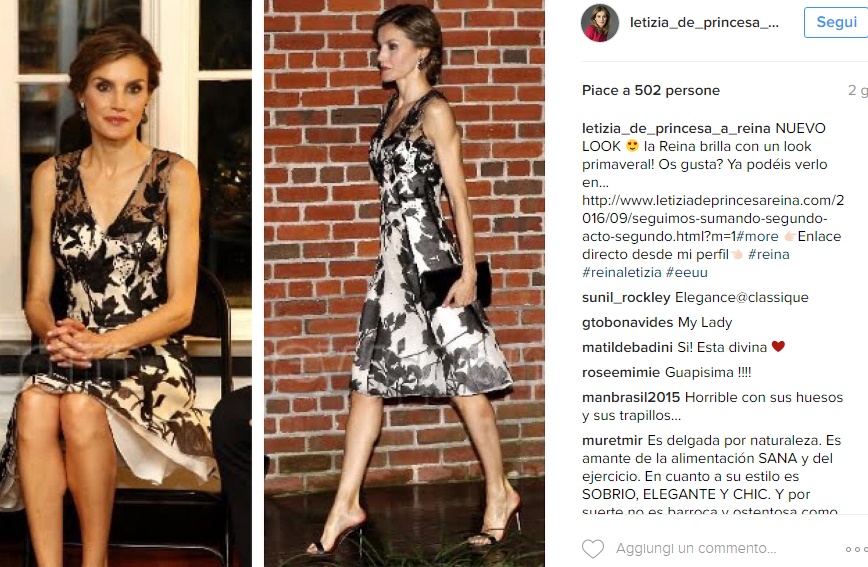Open the three-dots more options menu
Image resolution: width=868 pixels, height=567 pixels.
pyautogui.click(x=857, y=549)
